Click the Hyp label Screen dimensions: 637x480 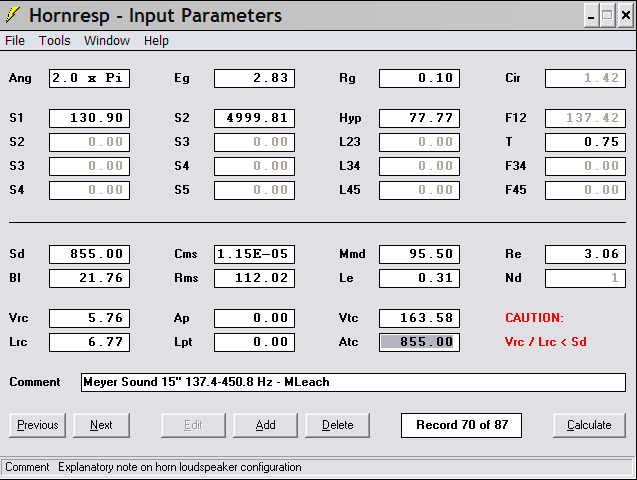click(350, 118)
